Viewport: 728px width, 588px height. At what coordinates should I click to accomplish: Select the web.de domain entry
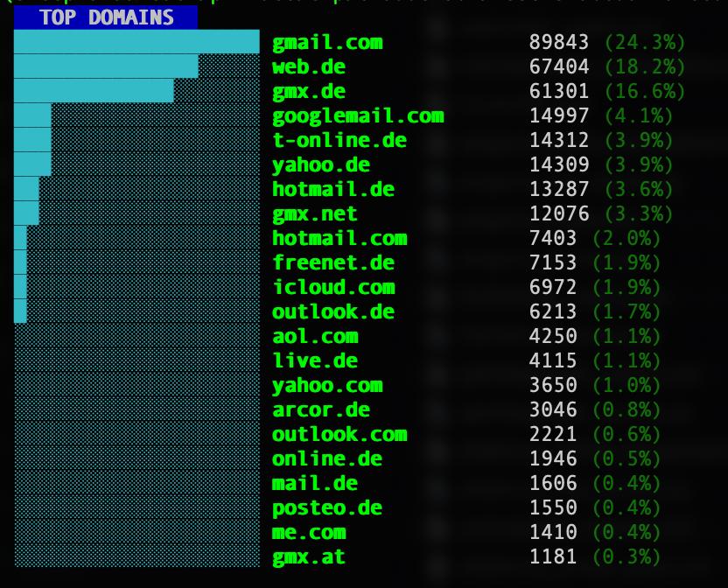309,66
